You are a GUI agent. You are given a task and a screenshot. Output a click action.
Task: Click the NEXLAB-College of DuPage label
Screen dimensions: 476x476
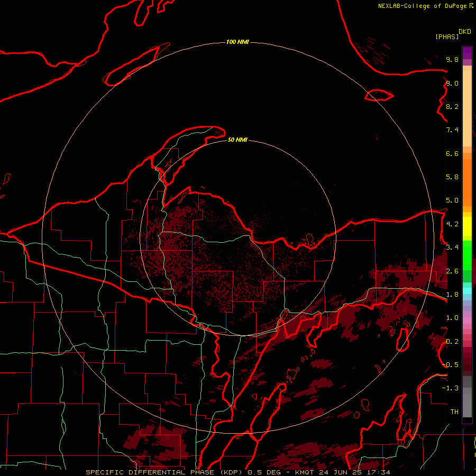(423, 6)
